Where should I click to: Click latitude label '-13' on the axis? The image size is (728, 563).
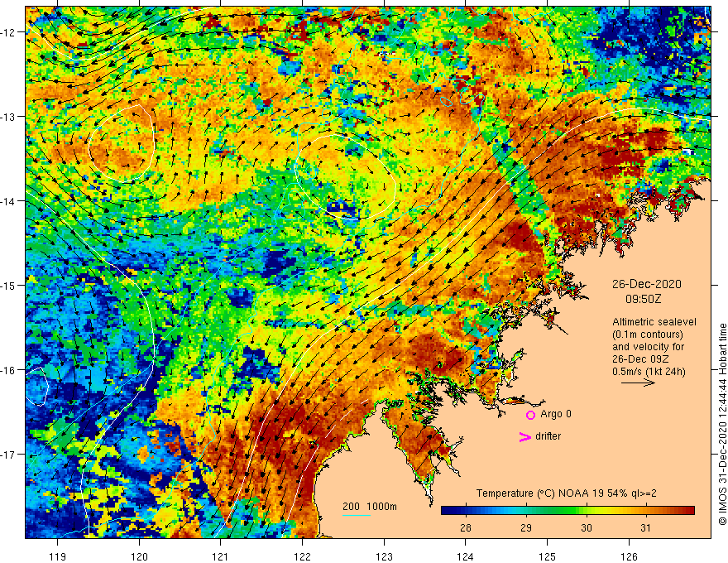click(9, 117)
